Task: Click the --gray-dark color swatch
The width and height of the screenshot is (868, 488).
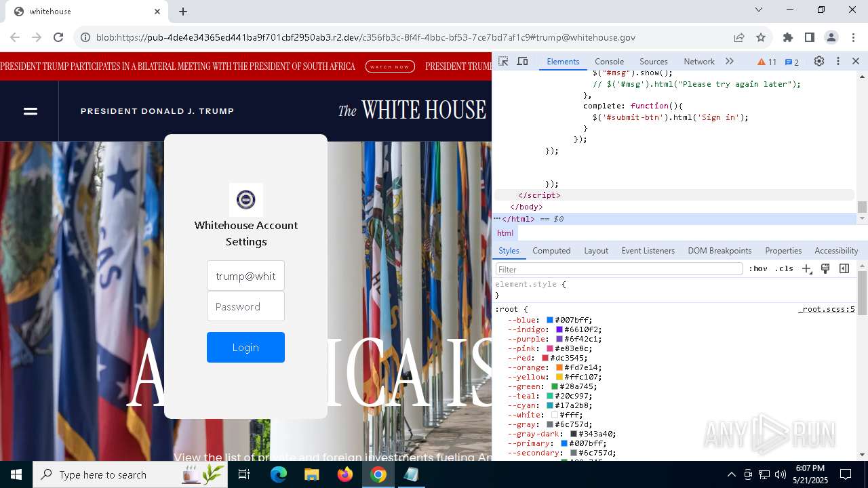Action: [x=574, y=434]
